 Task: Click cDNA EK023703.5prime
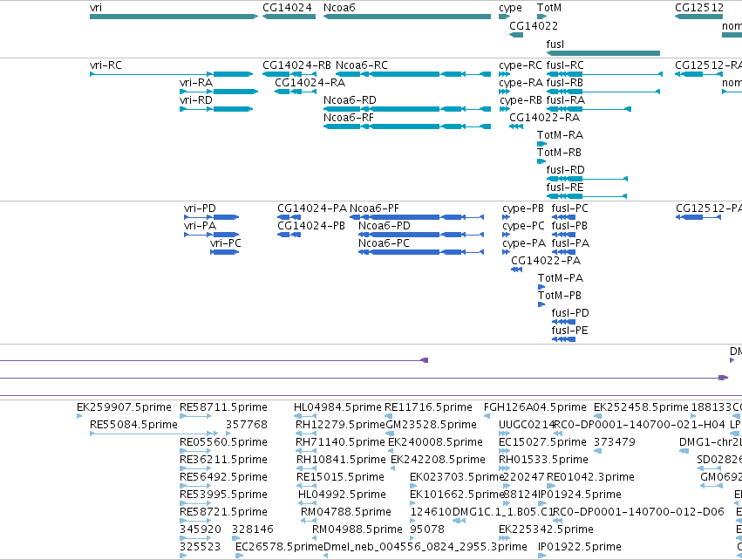(x=412, y=486)
